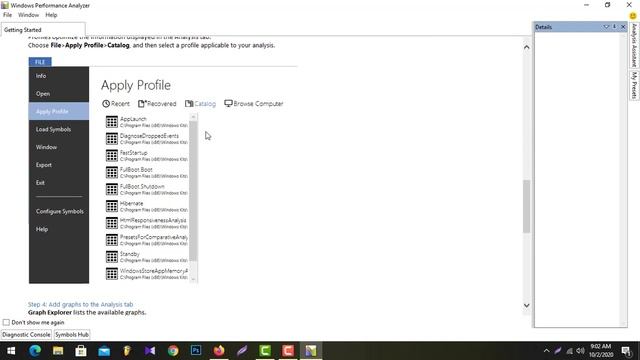
Task: Open Photoshop from the taskbar
Action: point(196,351)
